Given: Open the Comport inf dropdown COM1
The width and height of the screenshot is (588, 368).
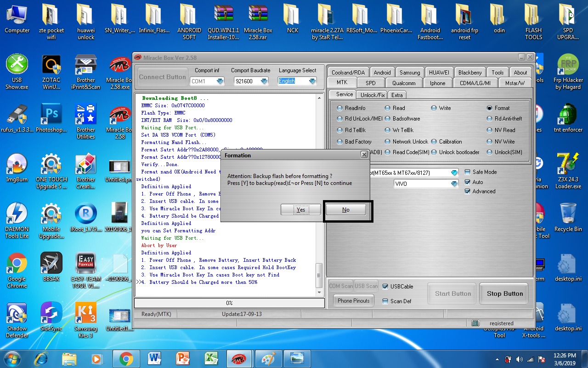Looking at the screenshot, I should 220,81.
